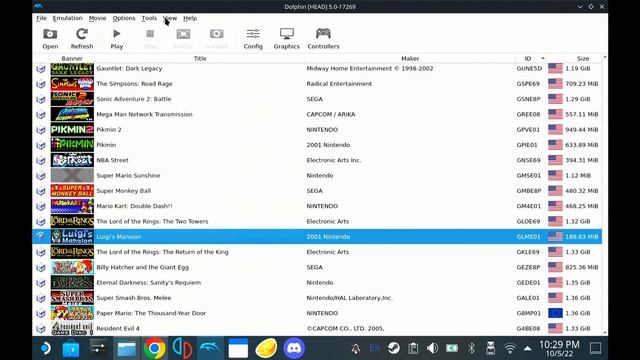
Task: Open the Steam tray icon
Action: (x=393, y=348)
